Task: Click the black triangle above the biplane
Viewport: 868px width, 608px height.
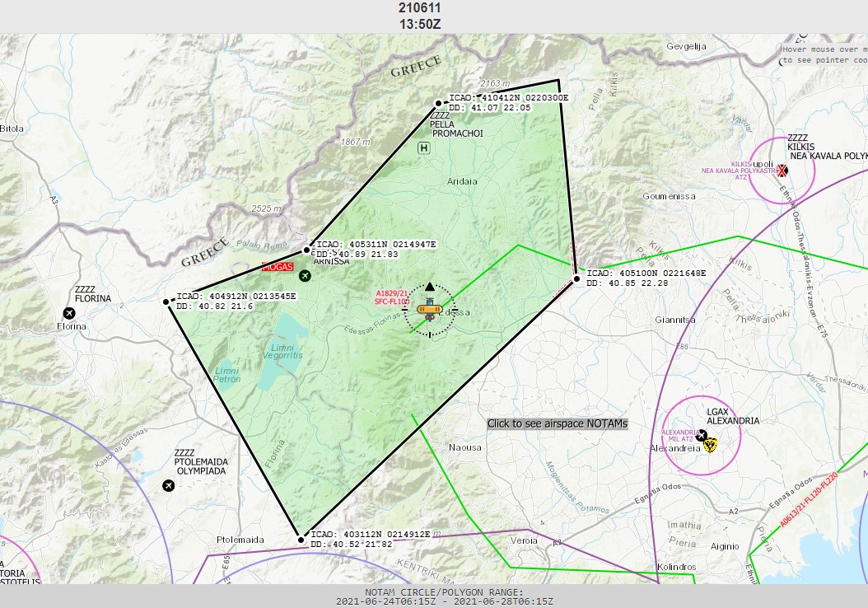Action: [x=429, y=286]
